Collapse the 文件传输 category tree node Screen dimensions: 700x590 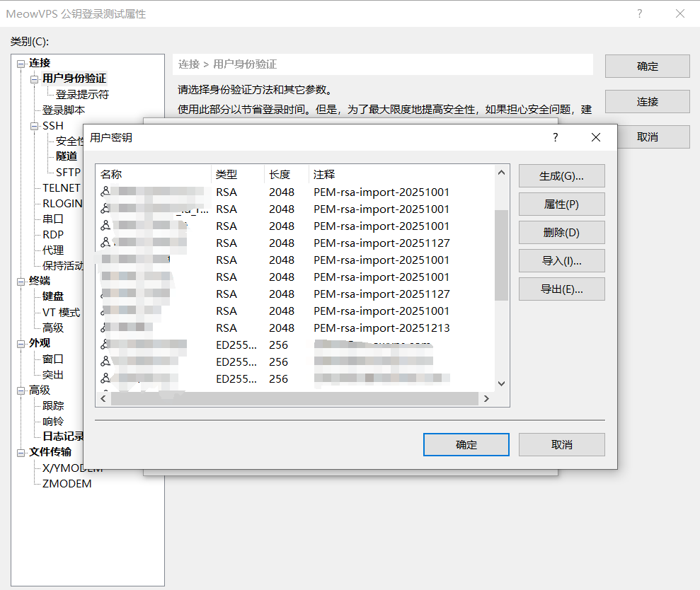tap(21, 453)
